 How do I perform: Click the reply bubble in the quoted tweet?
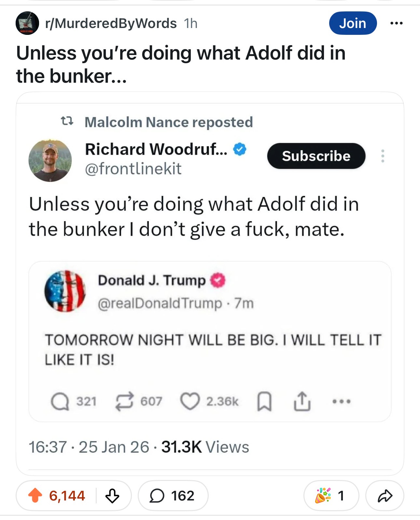coord(60,401)
